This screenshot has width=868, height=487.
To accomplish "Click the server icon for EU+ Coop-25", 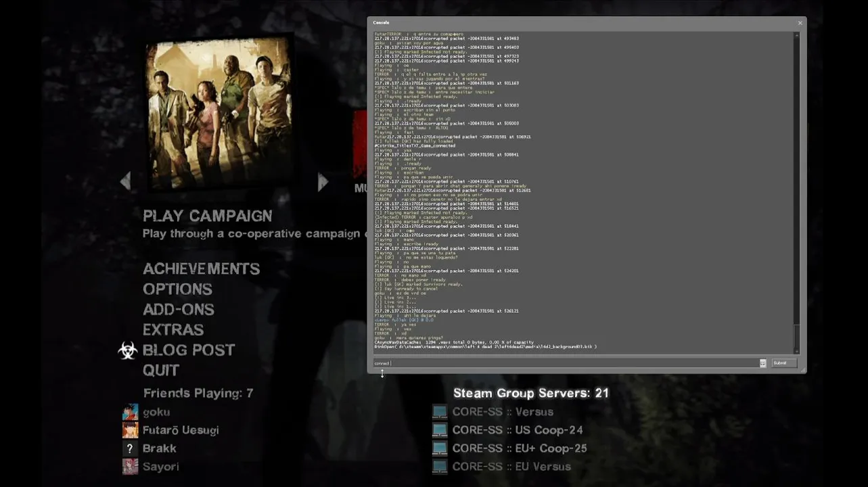I will point(440,448).
